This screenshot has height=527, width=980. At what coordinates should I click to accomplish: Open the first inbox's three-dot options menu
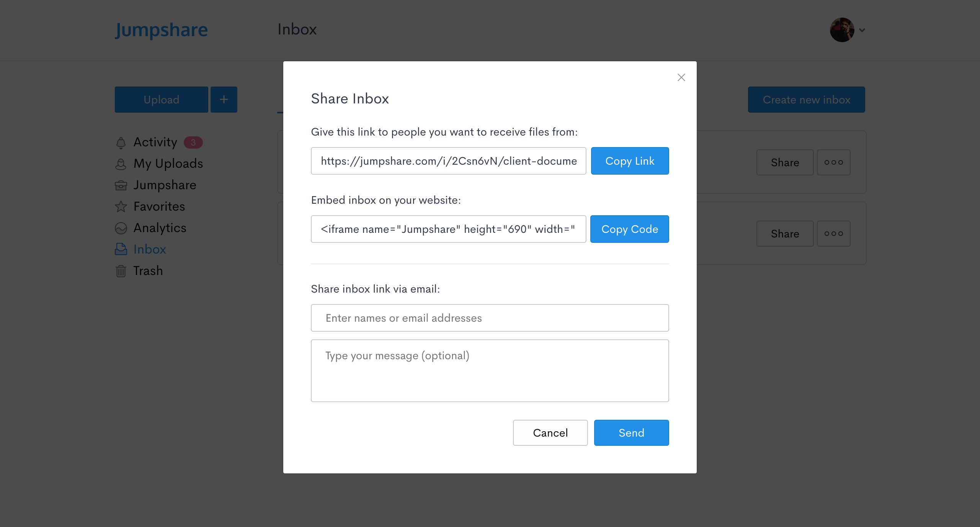833,162
